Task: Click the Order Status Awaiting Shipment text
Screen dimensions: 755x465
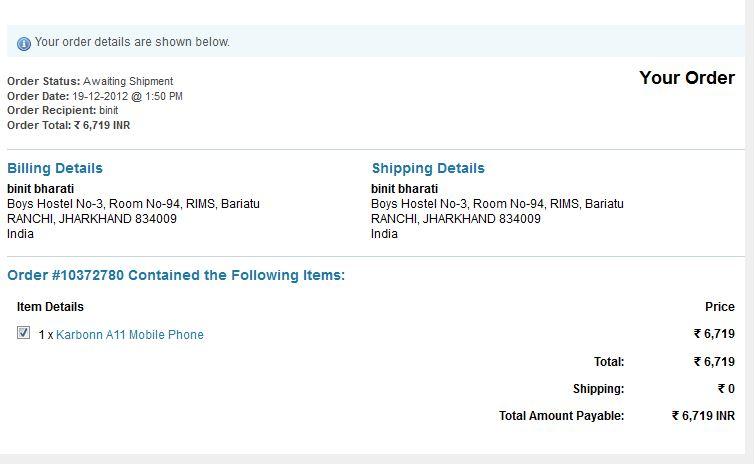Action: pyautogui.click(x=90, y=81)
